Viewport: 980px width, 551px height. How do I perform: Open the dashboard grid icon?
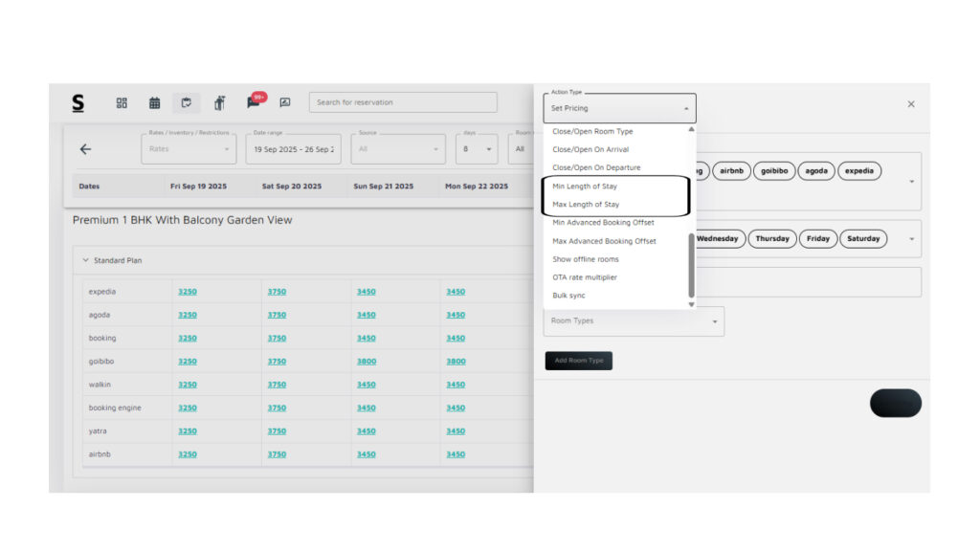122,102
